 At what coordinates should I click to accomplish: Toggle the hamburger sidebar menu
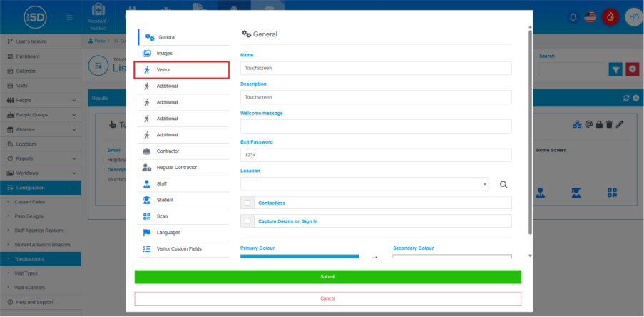pyautogui.click(x=69, y=17)
